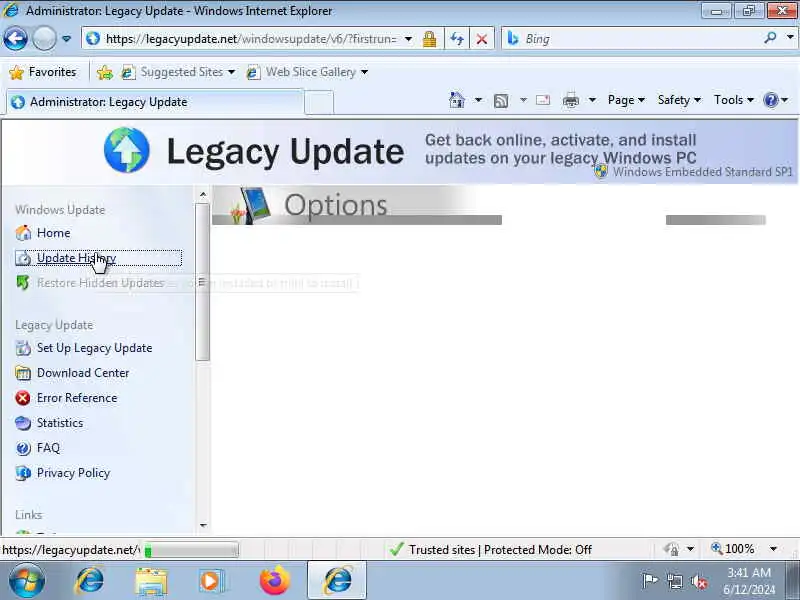This screenshot has height=600, width=800.
Task: Click sidebar scrollbar up arrow
Action: pos(203,194)
